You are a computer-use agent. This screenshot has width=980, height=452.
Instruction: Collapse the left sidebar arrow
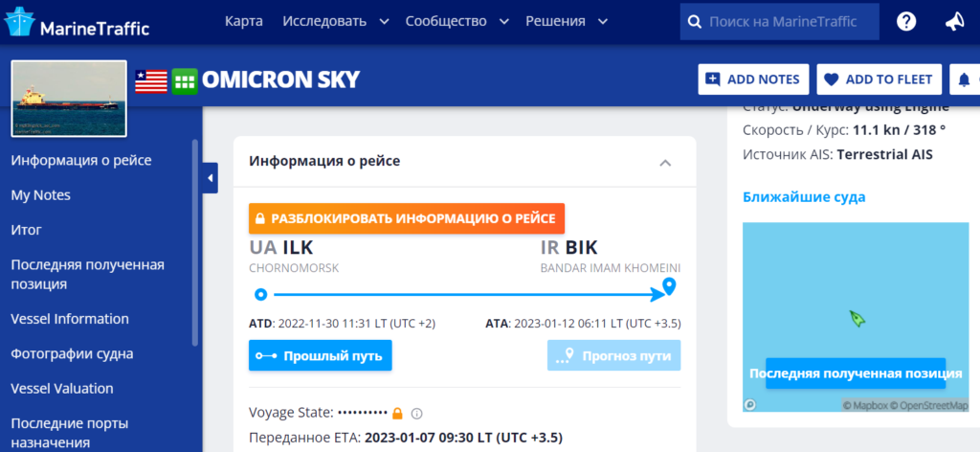210,178
